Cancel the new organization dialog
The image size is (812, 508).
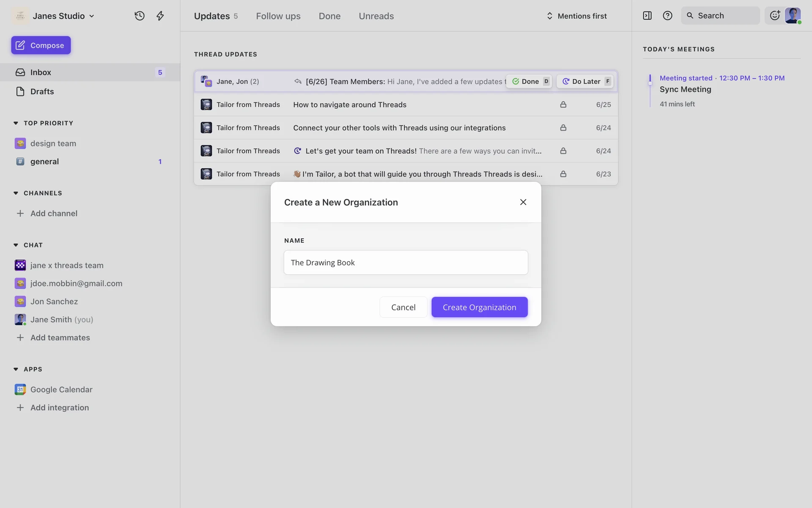point(403,307)
